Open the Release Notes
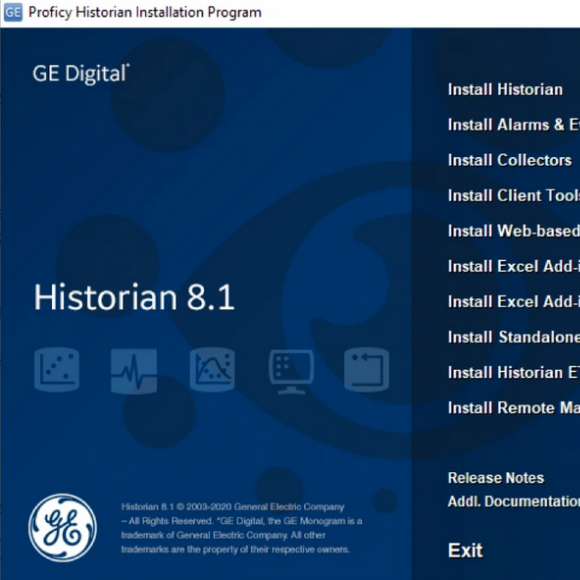The height and width of the screenshot is (580, 580). [x=496, y=478]
